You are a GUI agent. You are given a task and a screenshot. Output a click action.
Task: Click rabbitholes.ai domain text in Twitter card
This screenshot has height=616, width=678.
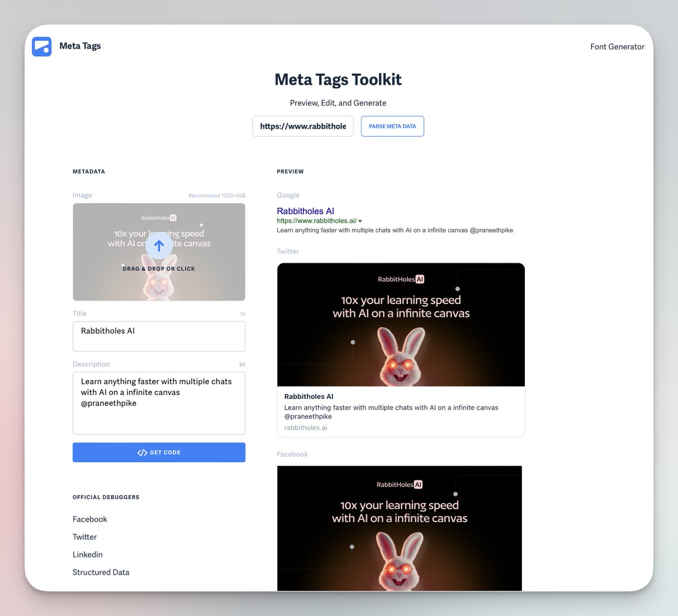coord(306,428)
